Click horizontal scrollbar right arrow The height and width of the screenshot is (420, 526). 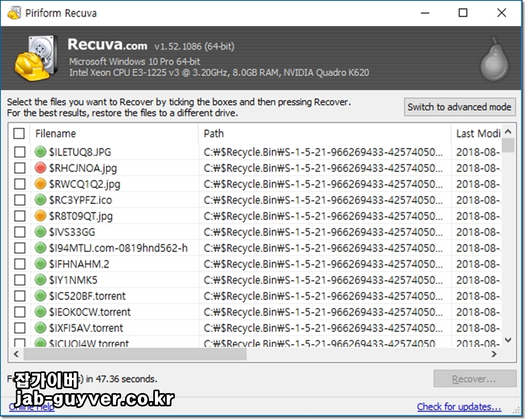[494, 354]
